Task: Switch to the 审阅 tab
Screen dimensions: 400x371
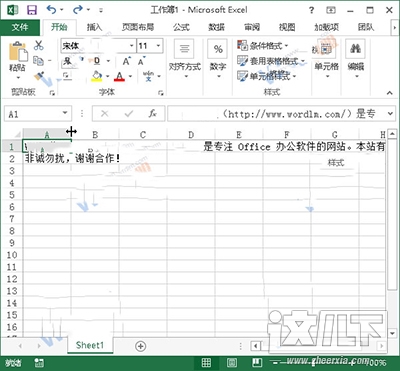Action: (x=252, y=27)
